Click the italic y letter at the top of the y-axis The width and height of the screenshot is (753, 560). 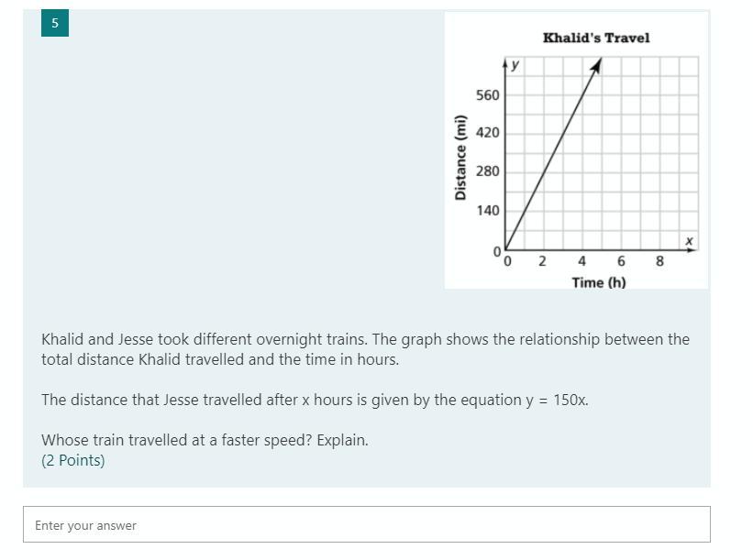pos(515,64)
